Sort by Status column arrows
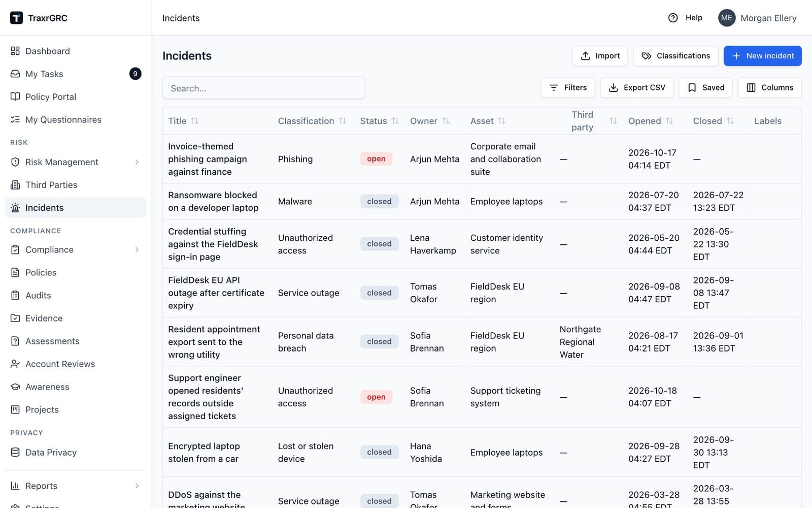812x508 pixels. point(395,121)
